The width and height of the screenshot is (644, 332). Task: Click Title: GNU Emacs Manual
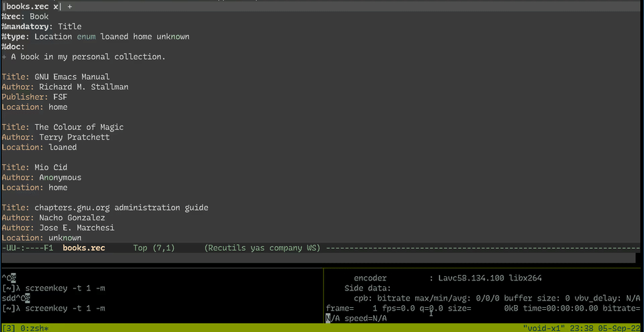point(56,77)
